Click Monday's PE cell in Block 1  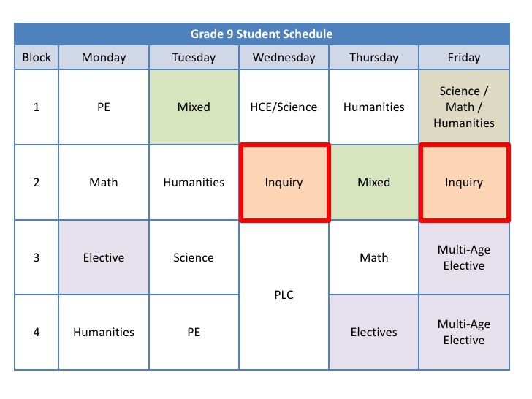point(104,107)
